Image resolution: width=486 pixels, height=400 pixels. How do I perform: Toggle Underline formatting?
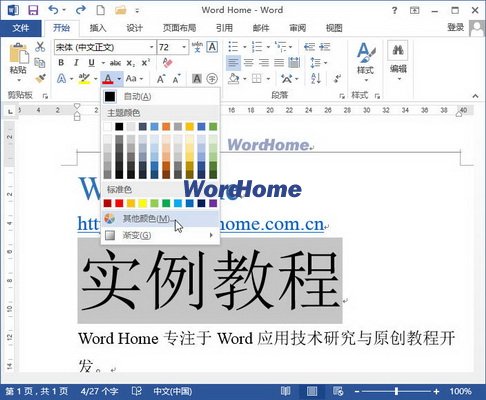(x=92, y=63)
